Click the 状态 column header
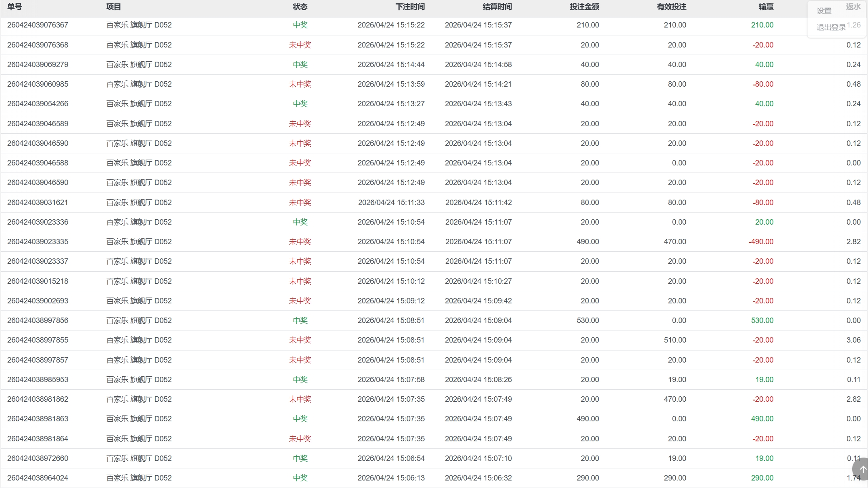The image size is (868, 488). click(300, 7)
